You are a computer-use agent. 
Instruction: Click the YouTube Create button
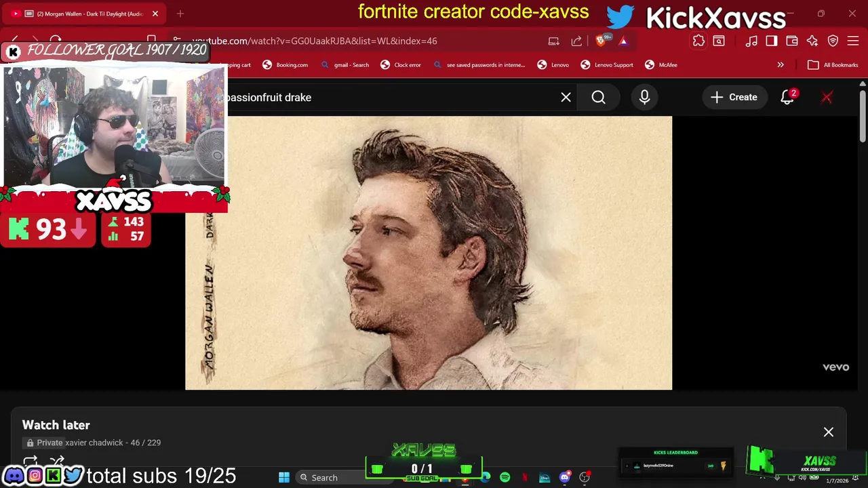[x=734, y=98]
